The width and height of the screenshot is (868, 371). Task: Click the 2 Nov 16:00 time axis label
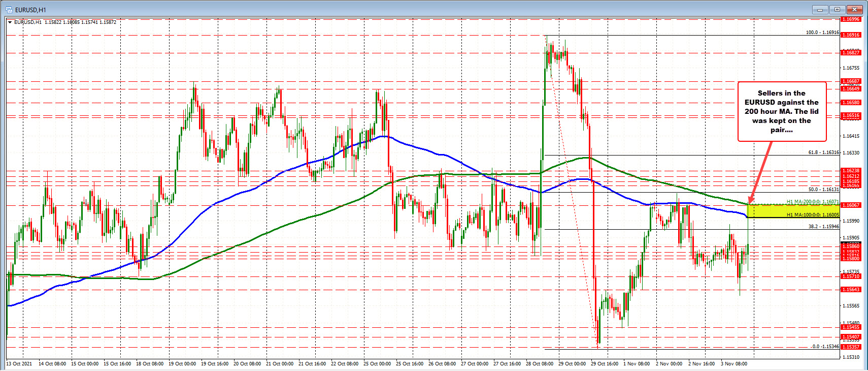[702, 364]
